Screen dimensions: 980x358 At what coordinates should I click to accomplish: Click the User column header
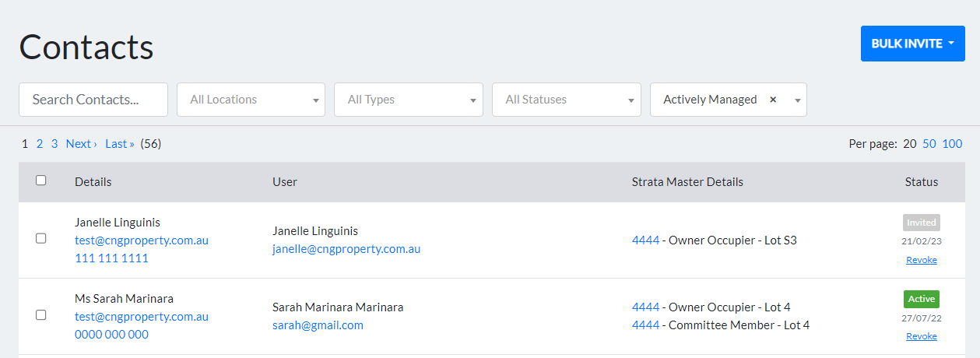285,182
